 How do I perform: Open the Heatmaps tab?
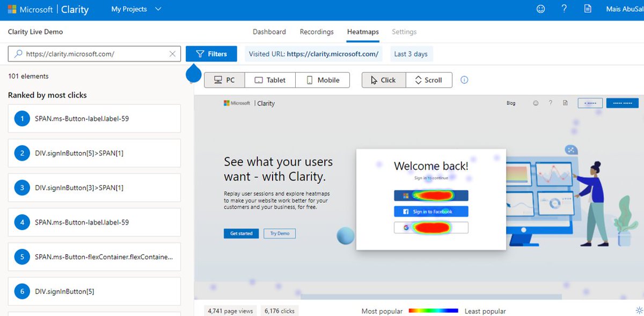pos(363,32)
